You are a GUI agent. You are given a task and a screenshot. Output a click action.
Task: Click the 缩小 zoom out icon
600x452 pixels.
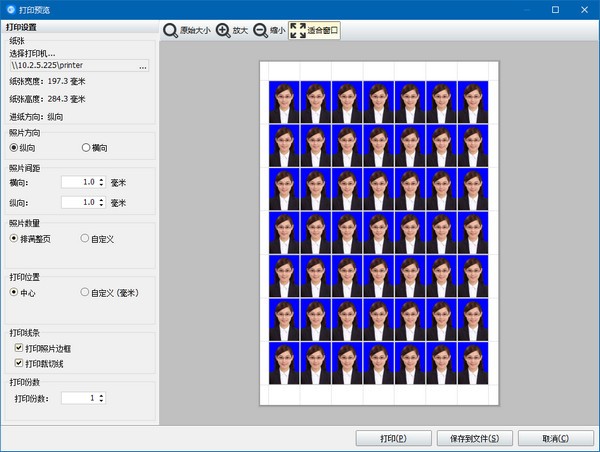260,31
